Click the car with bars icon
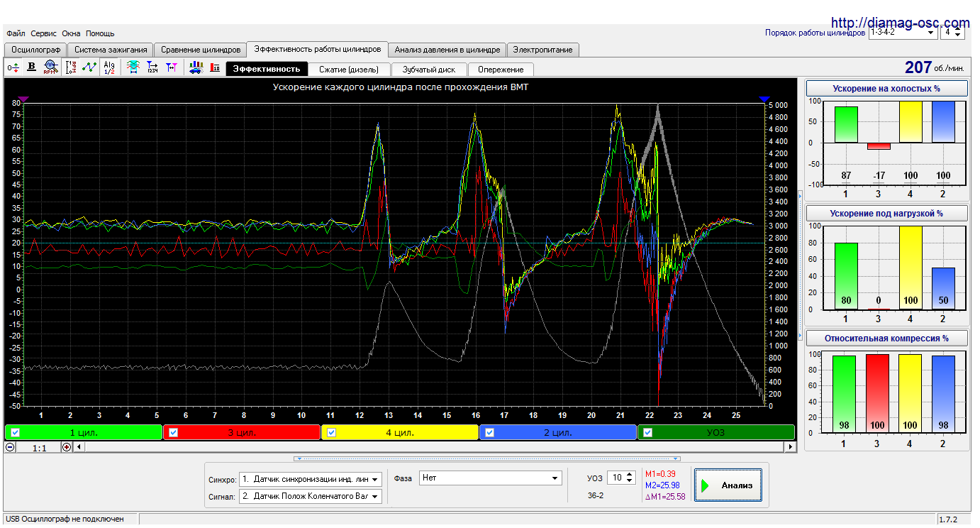Screen dimensions: 980x528 [196, 67]
